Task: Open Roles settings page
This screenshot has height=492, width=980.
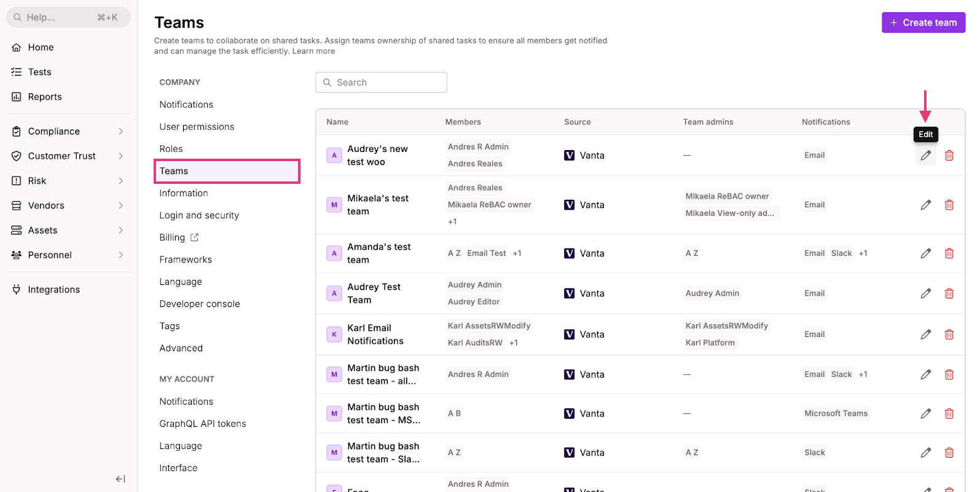Action: [x=171, y=149]
